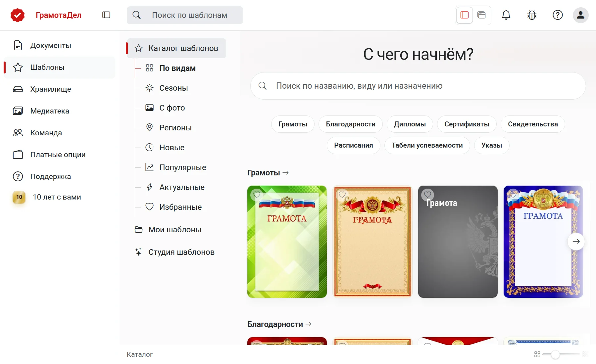This screenshot has width=596, height=364.
Task: Open notifications bell
Action: point(506,15)
